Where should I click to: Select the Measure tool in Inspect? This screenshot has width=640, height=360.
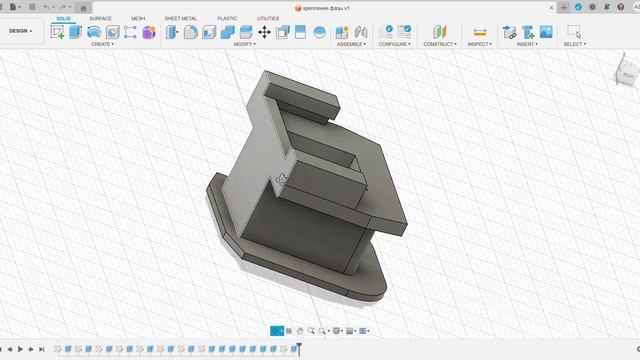[x=480, y=32]
